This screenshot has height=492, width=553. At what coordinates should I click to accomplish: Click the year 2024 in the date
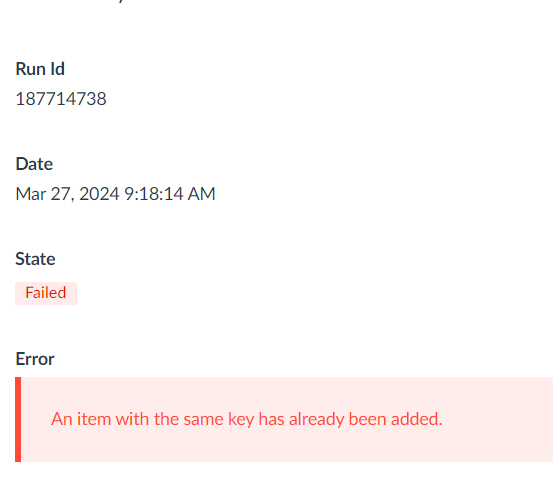coord(99,194)
